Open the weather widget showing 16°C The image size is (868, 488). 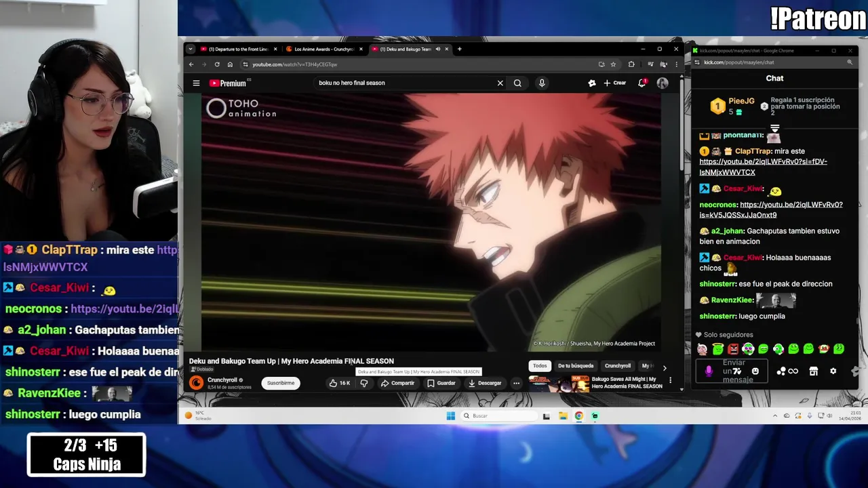[199, 415]
